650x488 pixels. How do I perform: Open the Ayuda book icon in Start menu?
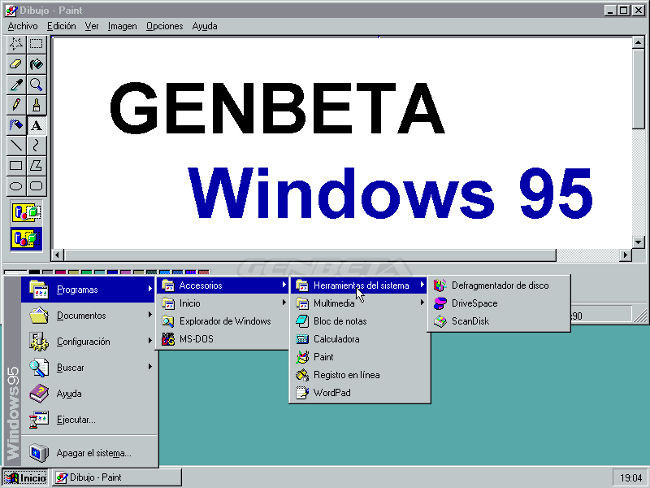pos(39,393)
